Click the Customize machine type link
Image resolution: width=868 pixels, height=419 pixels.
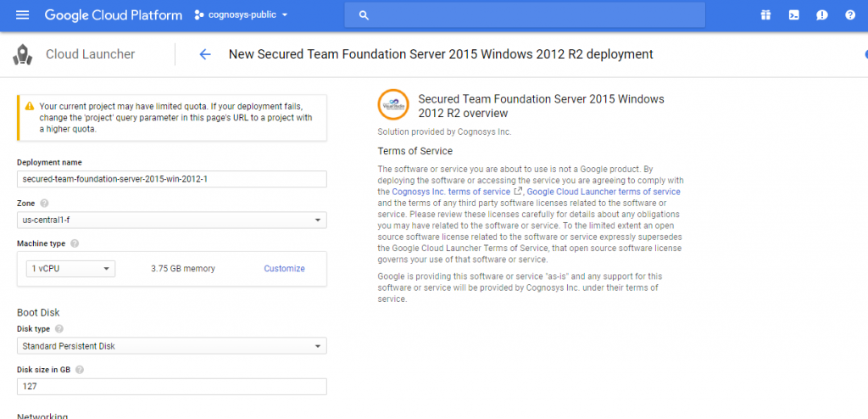coord(284,269)
